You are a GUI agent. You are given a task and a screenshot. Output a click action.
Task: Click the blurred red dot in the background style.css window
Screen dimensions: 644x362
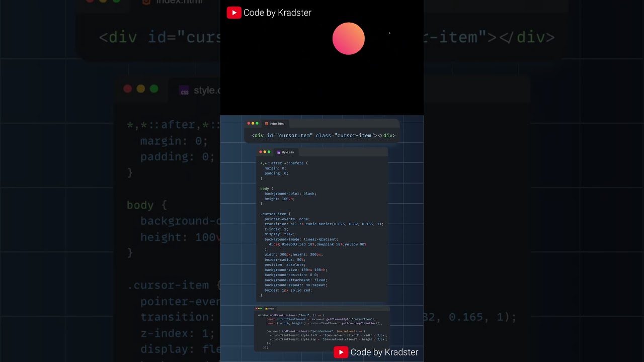[x=128, y=89]
